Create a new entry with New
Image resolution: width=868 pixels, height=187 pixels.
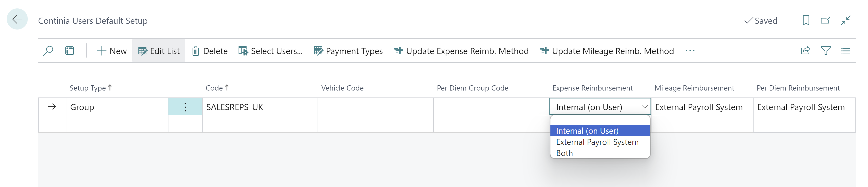[111, 51]
